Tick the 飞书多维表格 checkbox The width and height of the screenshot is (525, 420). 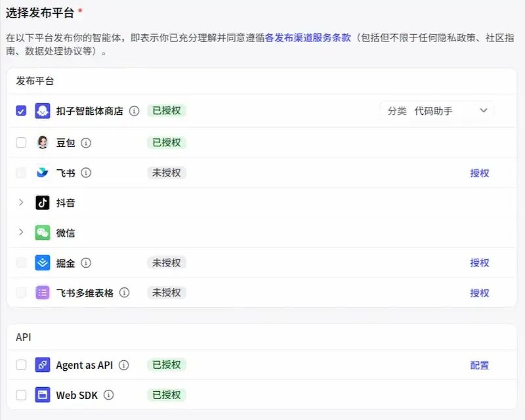[x=21, y=293]
